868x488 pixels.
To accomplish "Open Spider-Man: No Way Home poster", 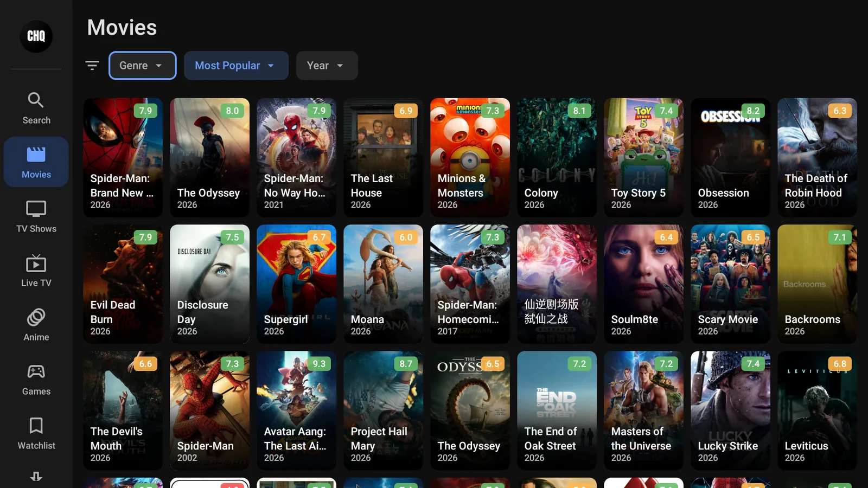I will [297, 157].
